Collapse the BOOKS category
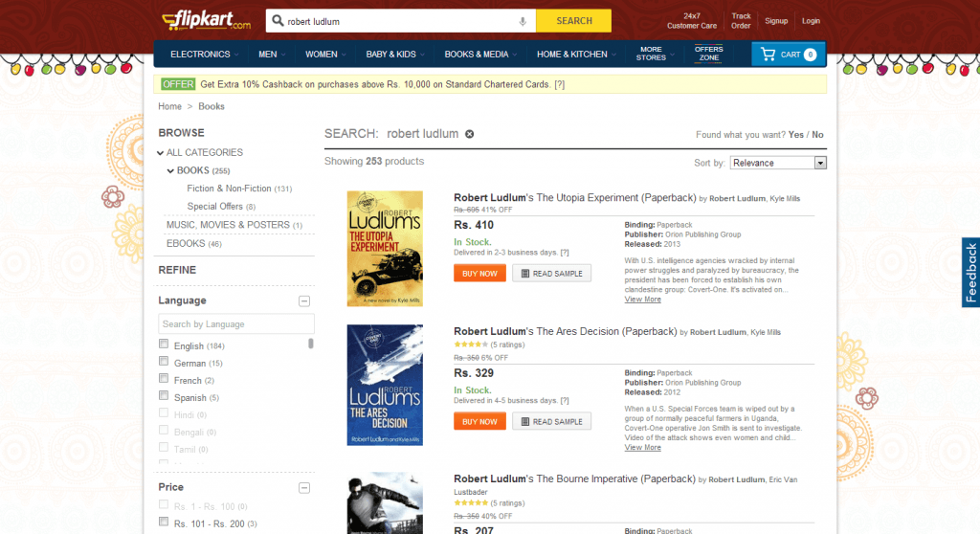Image resolution: width=980 pixels, height=534 pixels. pos(170,170)
